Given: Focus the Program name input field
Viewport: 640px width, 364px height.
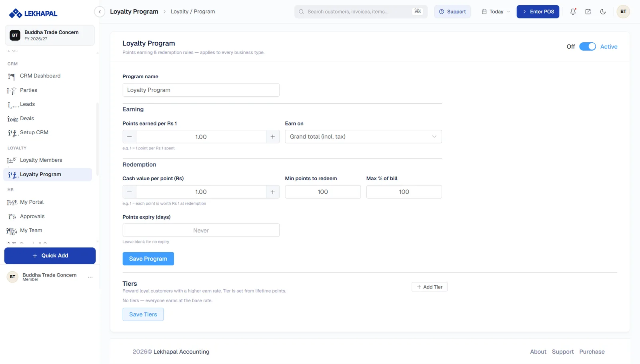Looking at the screenshot, I should pos(201,90).
